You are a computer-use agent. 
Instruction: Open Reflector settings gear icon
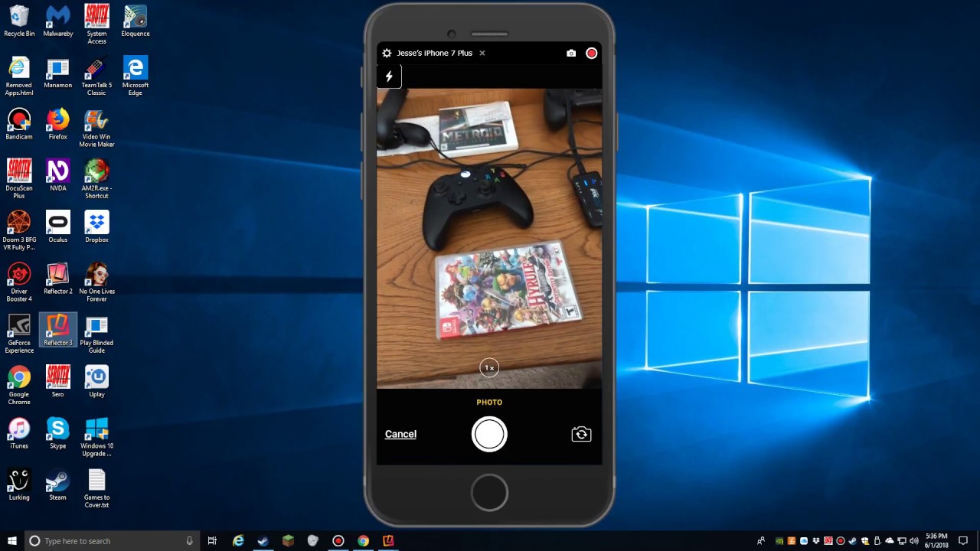(387, 53)
